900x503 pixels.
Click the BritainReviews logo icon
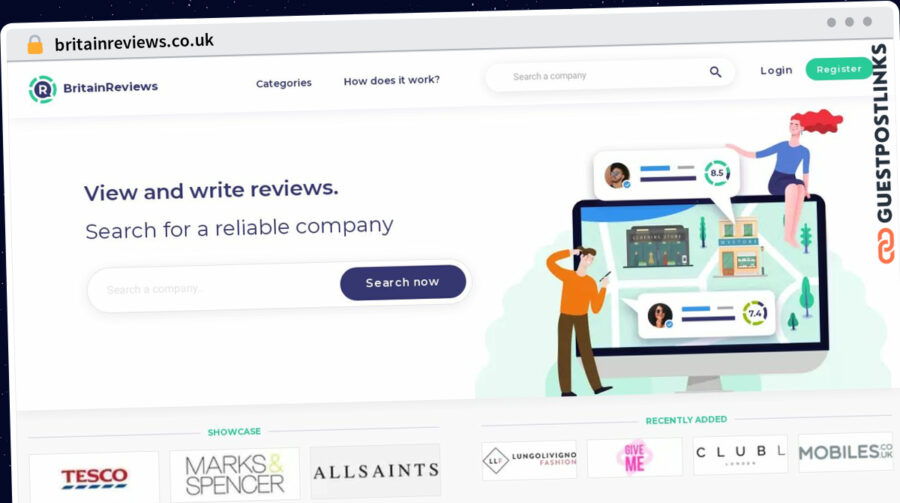42,90
